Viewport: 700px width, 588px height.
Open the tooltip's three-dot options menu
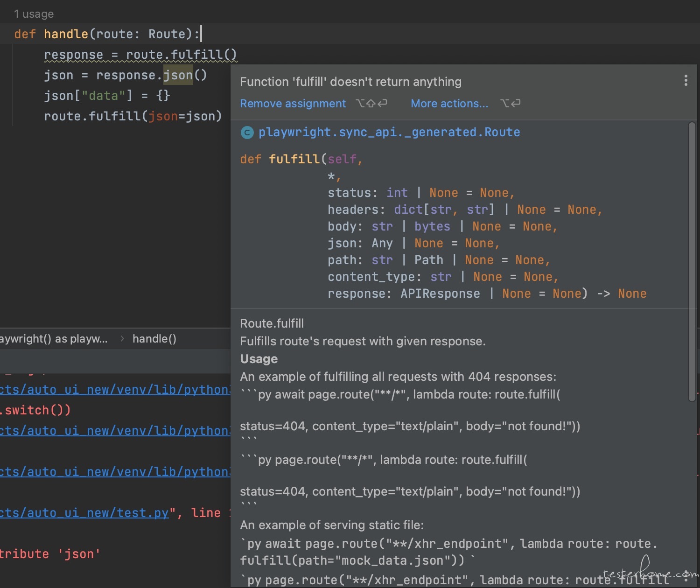[686, 81]
